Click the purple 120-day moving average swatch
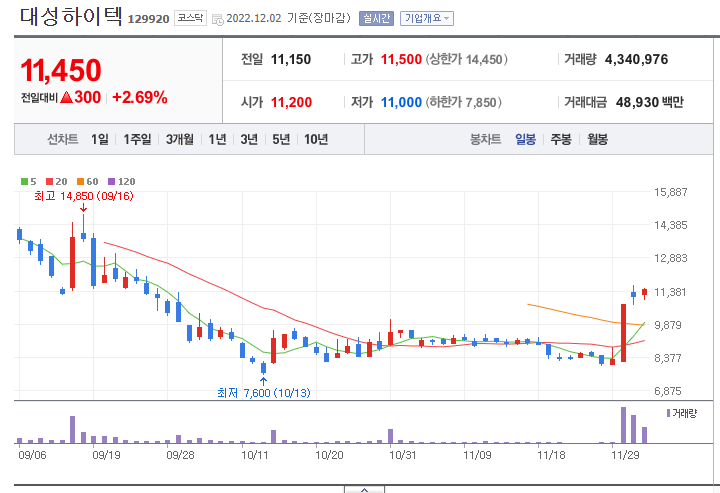The image size is (720, 493). click(111, 182)
